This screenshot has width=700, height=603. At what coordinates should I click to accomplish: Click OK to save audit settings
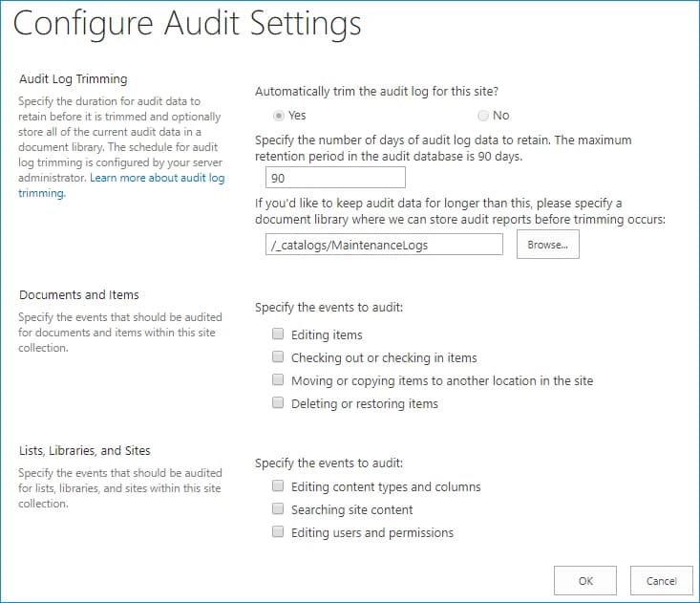pos(585,580)
